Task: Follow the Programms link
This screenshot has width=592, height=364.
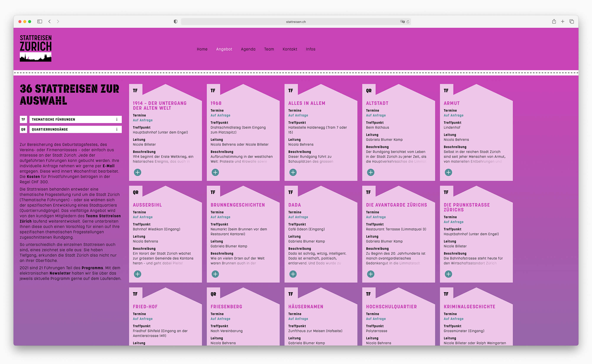Action: (x=92, y=268)
